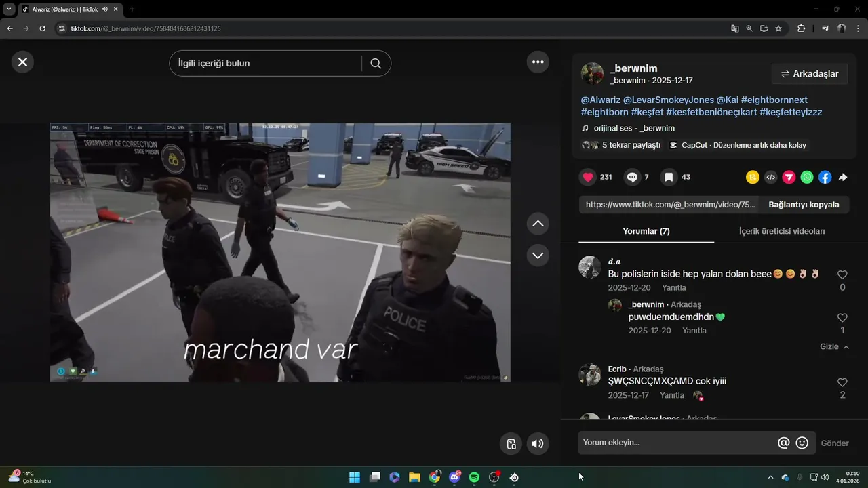Screen dimensions: 868x488
Task: Share video to Facebook
Action: click(825, 177)
